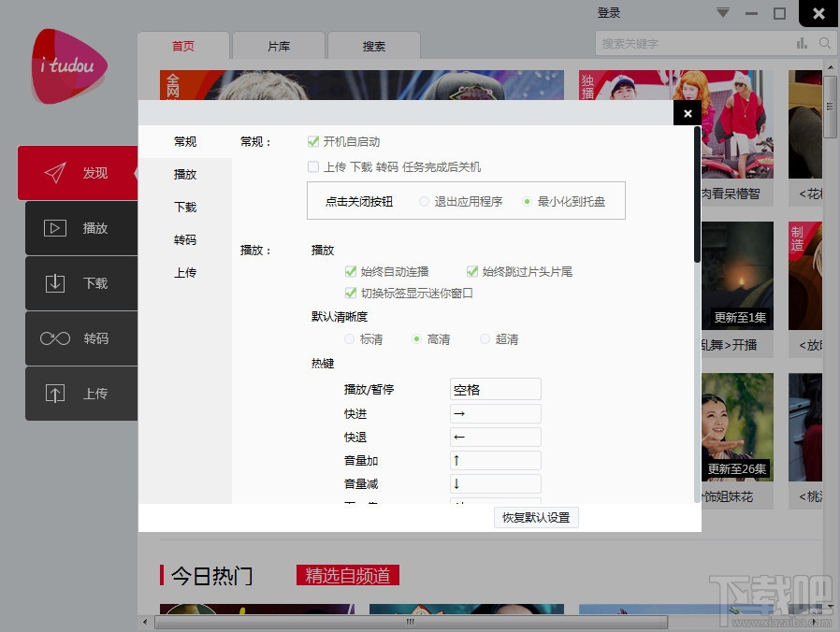840x632 pixels.
Task: Switch to the 搜索 tab
Action: 374,45
